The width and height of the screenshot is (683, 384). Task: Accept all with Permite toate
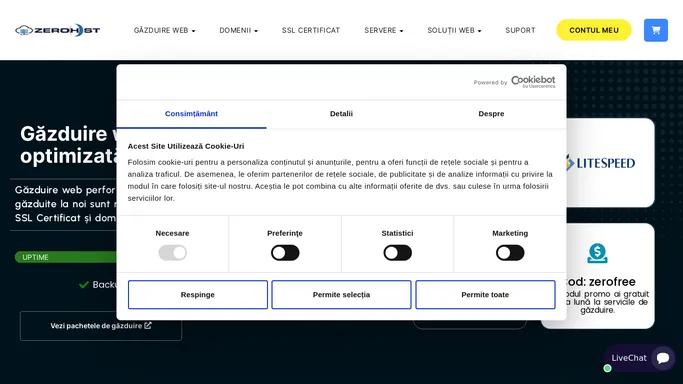pos(485,295)
